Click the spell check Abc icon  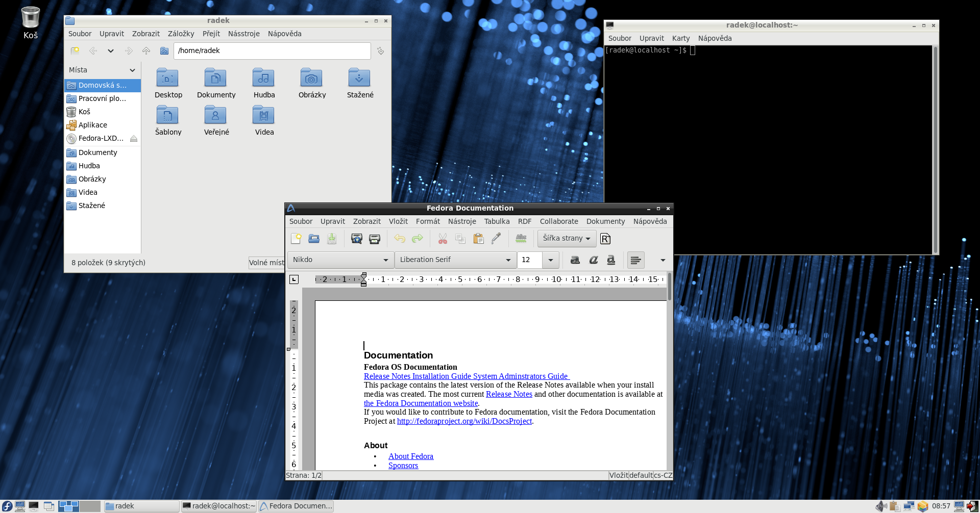coord(521,239)
